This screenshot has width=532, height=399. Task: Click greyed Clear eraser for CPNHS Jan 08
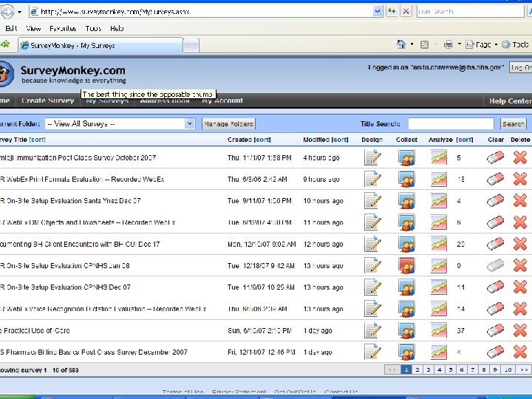click(495, 266)
